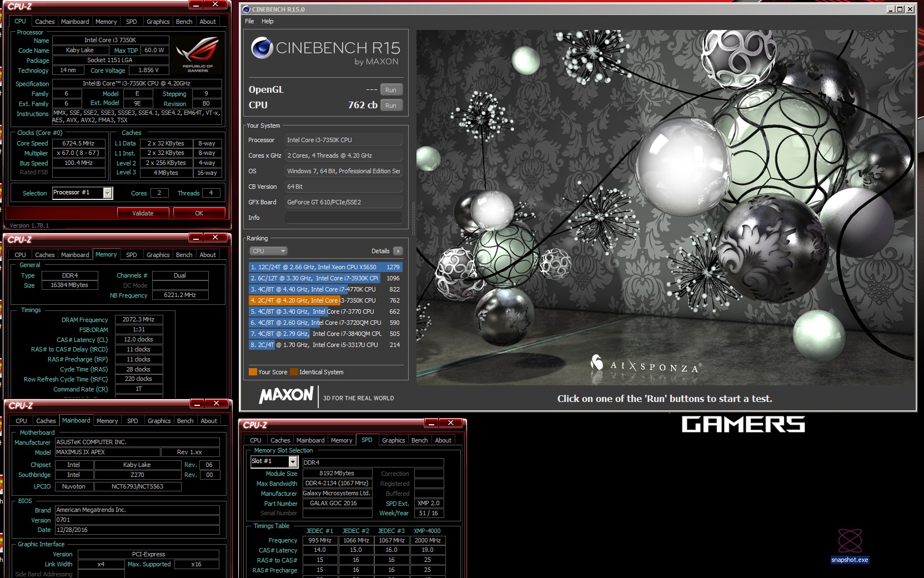Click the MAXIMUS IX APEX model field

pos(108,453)
